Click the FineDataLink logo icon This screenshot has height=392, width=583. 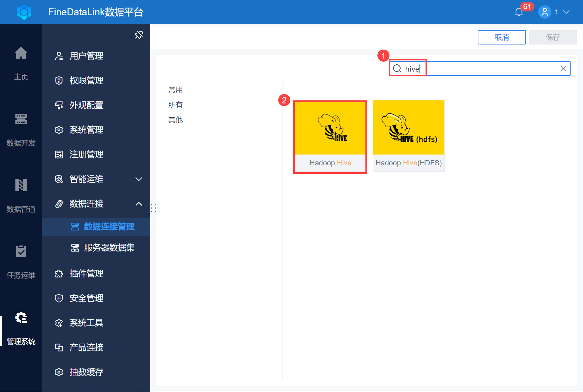(24, 12)
